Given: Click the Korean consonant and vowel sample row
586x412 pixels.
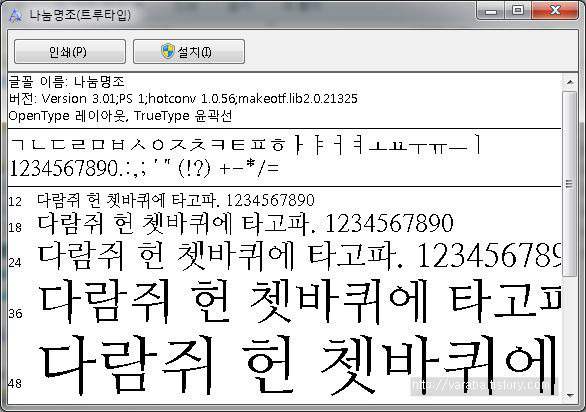Looking at the screenshot, I should pyautogui.click(x=246, y=145).
